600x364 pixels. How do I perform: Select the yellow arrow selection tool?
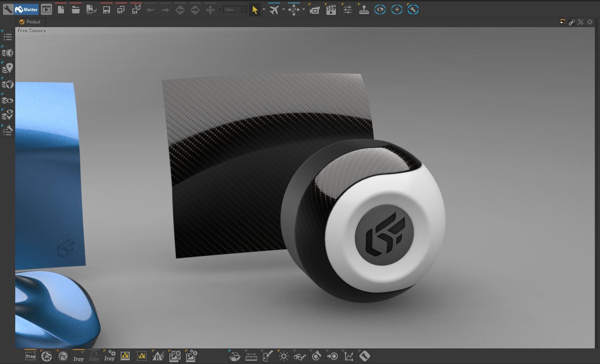coord(255,10)
